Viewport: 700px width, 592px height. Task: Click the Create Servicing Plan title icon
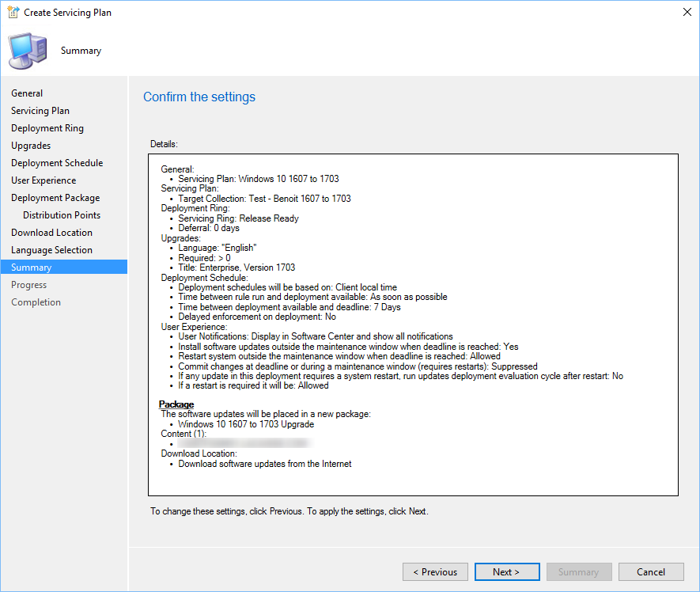(x=13, y=12)
